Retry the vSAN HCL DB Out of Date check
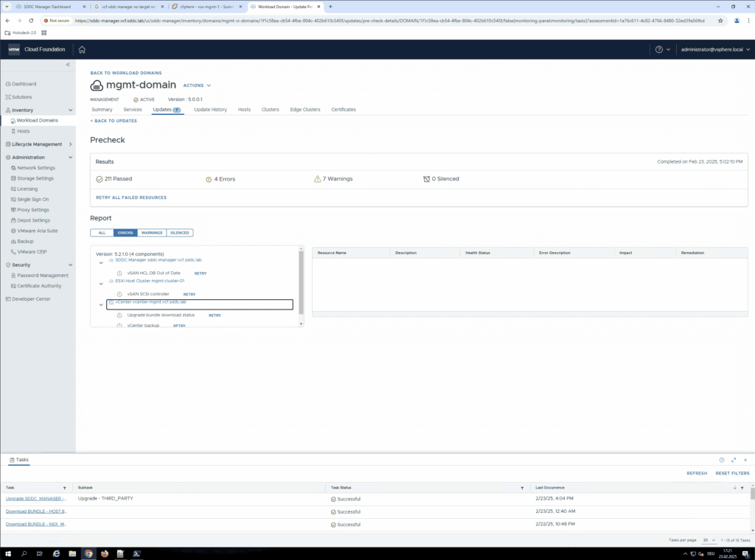 click(201, 273)
